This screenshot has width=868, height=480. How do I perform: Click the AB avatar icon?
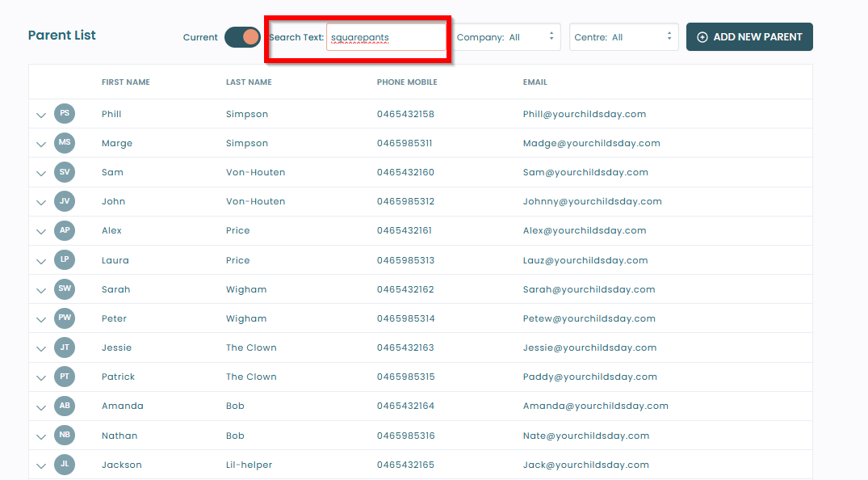point(65,406)
